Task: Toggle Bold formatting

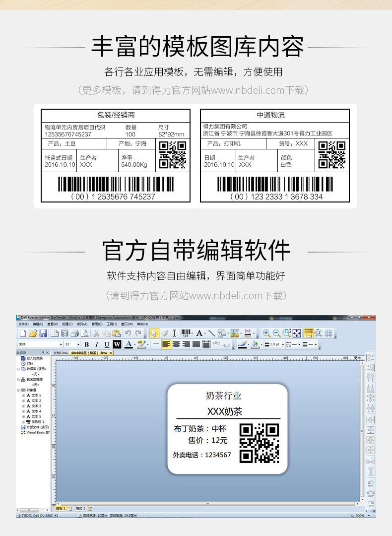Action: click(86, 344)
